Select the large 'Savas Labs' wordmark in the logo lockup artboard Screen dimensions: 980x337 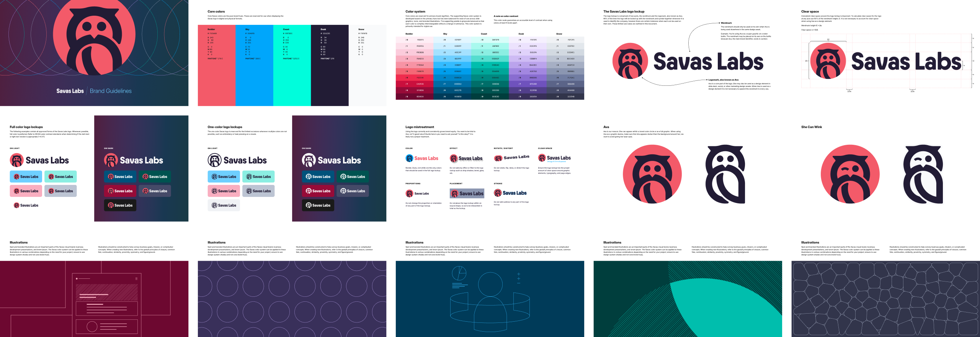coord(709,61)
